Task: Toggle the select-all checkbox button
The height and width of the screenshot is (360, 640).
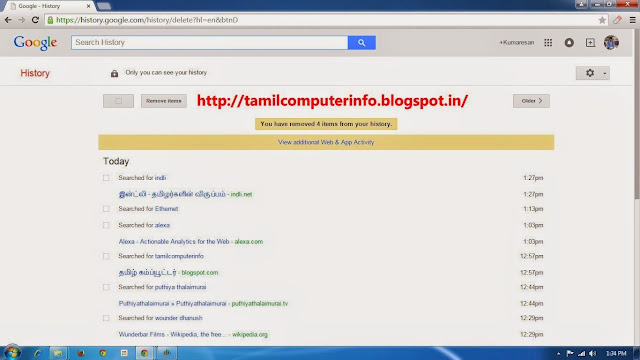Action: point(118,101)
